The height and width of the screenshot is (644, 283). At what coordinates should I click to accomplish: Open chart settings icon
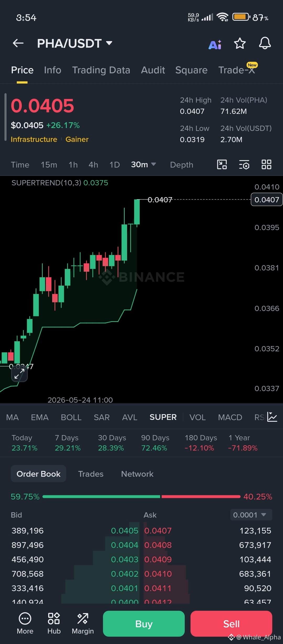point(244,165)
